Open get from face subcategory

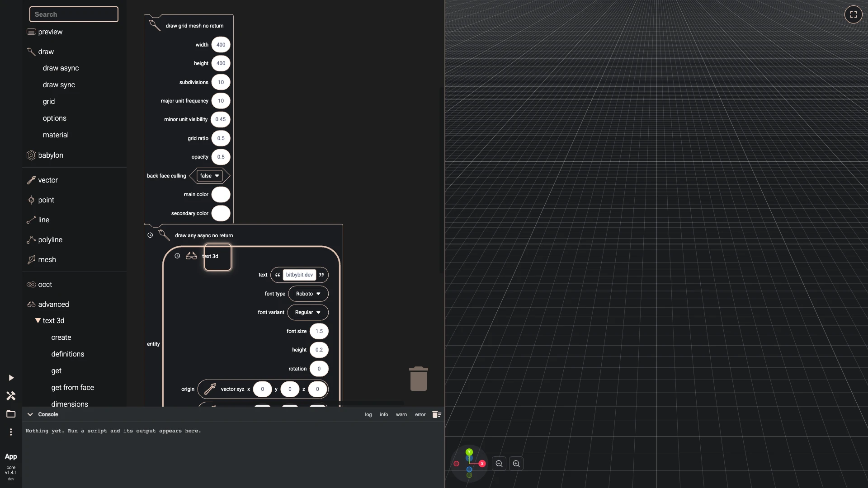(x=73, y=387)
